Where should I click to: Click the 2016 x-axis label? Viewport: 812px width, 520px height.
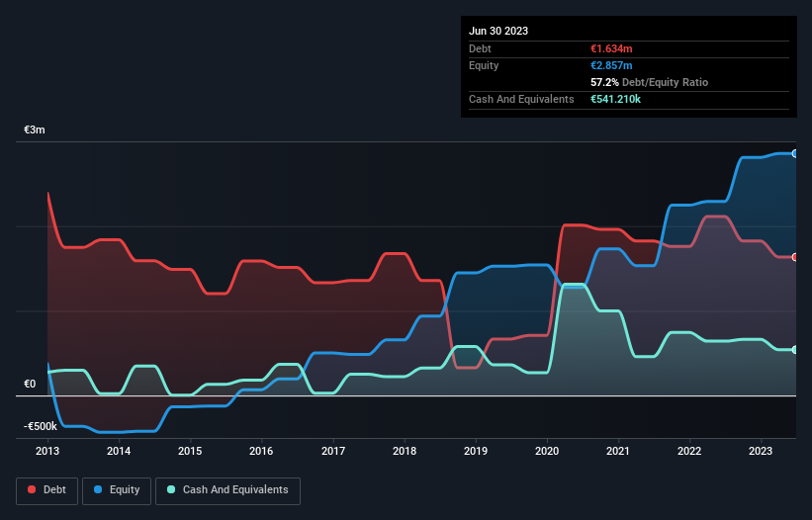tap(261, 451)
